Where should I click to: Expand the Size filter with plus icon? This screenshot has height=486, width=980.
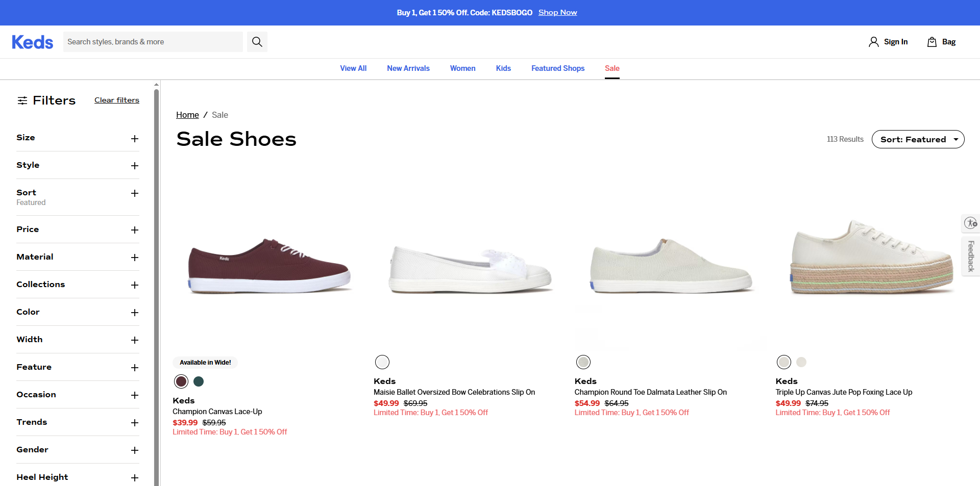135,139
